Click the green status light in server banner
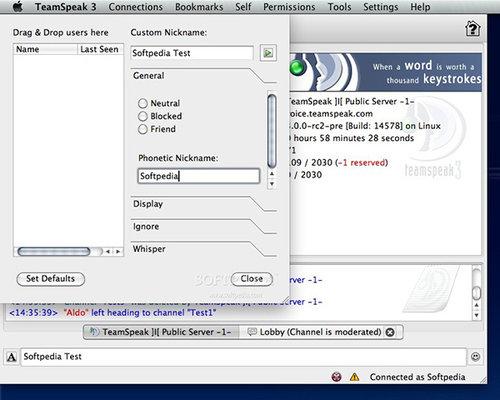Image resolution: width=500 pixels, height=400 pixels. click(x=297, y=68)
